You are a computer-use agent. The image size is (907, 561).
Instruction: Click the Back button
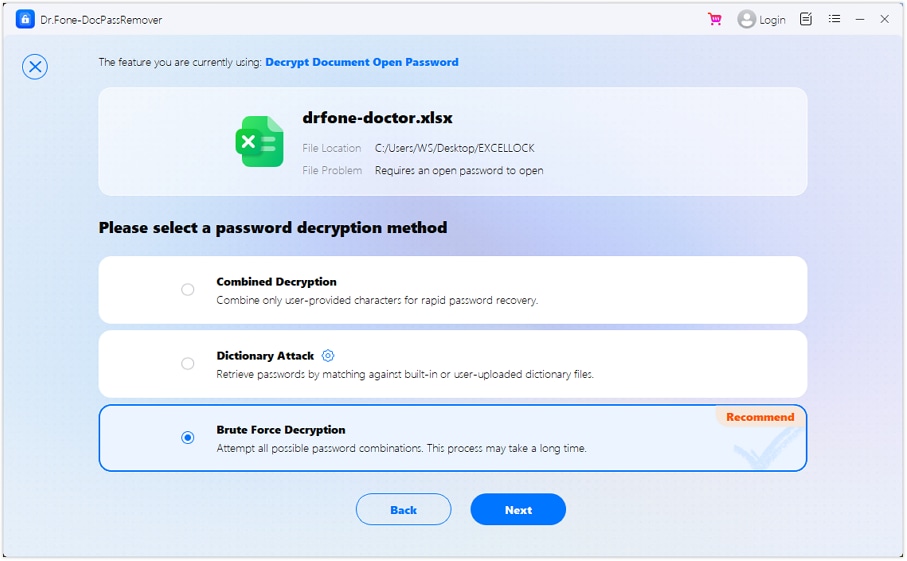(403, 510)
